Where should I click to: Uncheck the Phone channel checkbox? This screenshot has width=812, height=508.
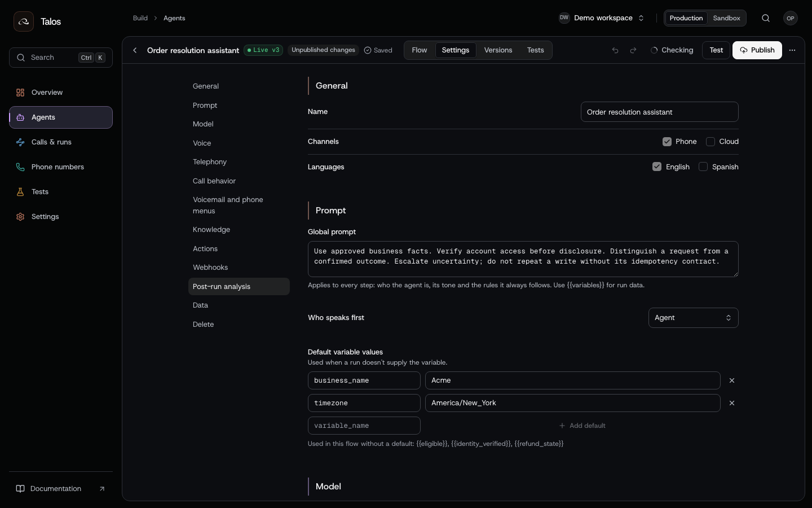tap(667, 142)
